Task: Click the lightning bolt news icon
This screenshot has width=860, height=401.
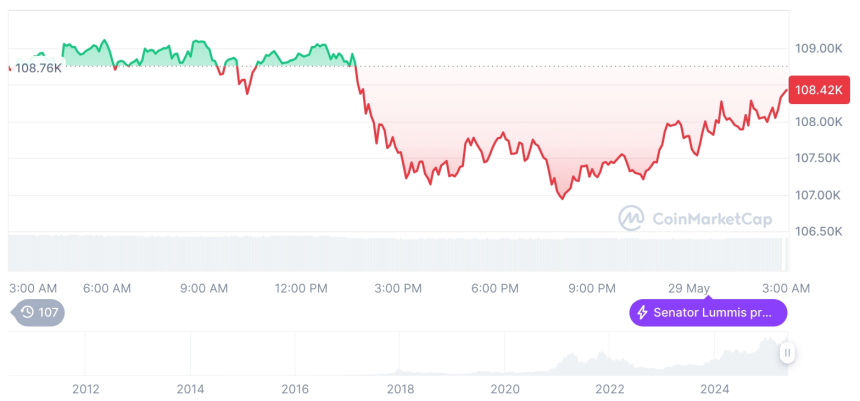Action: tap(642, 313)
